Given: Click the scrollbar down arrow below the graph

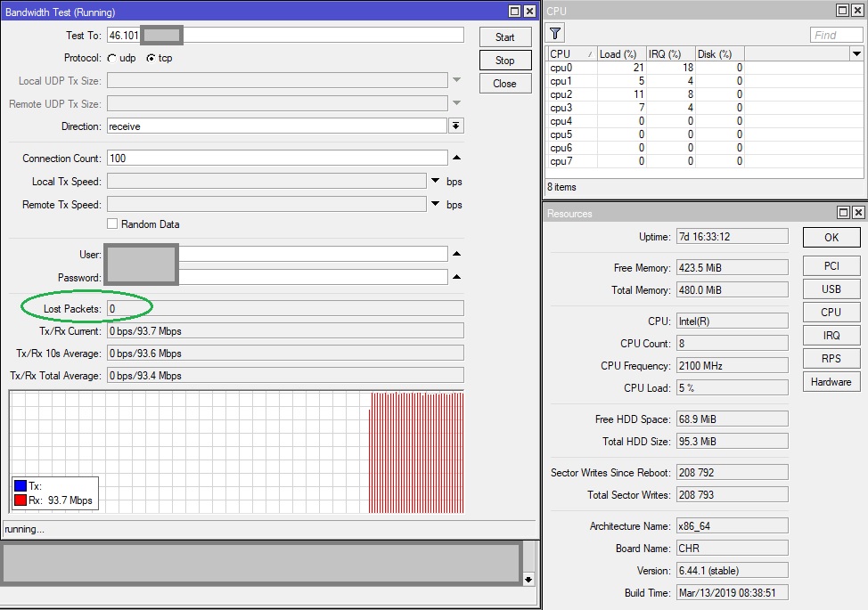Looking at the screenshot, I should click(x=528, y=579).
